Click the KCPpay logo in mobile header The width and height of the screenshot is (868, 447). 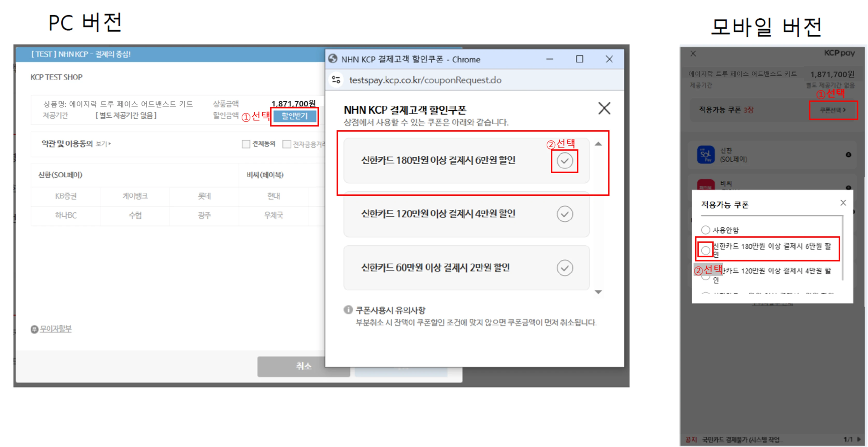[839, 53]
